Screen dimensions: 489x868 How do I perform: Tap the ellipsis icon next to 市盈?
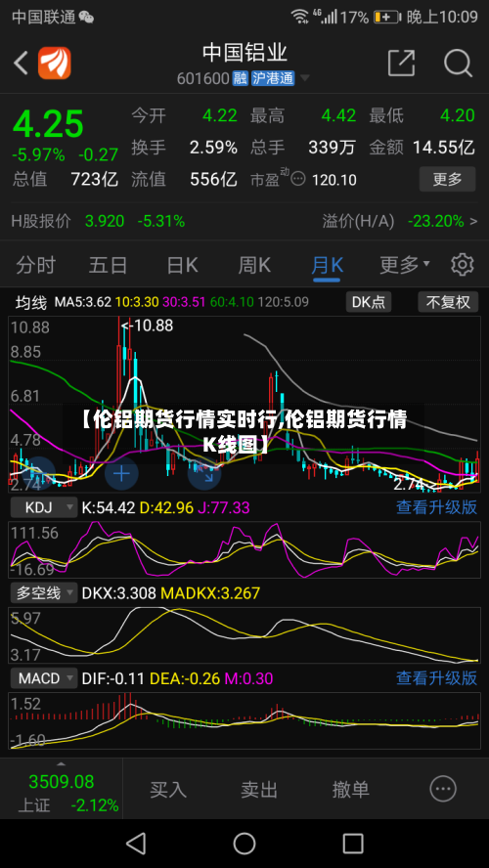[298, 179]
